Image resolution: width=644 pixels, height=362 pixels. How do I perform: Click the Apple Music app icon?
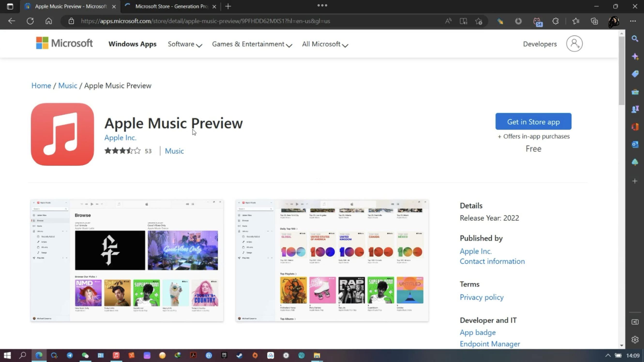pyautogui.click(x=62, y=134)
